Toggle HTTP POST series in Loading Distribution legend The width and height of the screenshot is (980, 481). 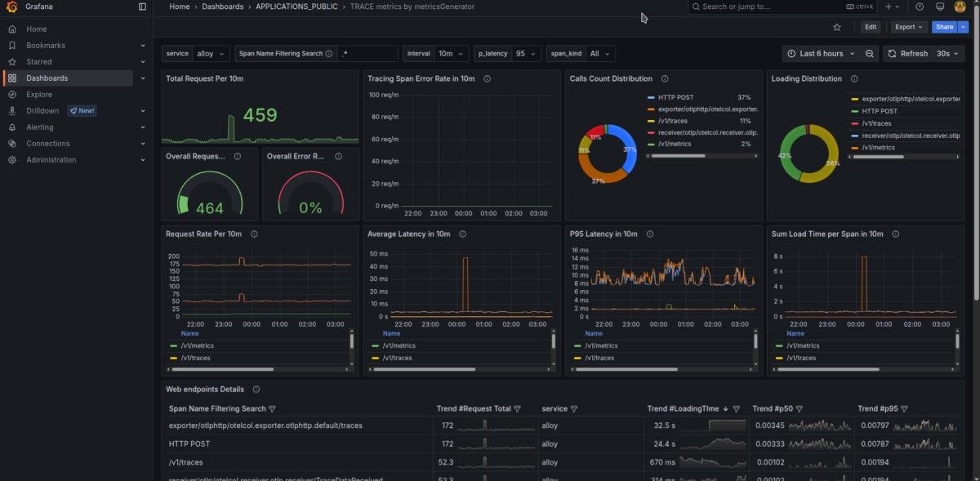click(879, 111)
